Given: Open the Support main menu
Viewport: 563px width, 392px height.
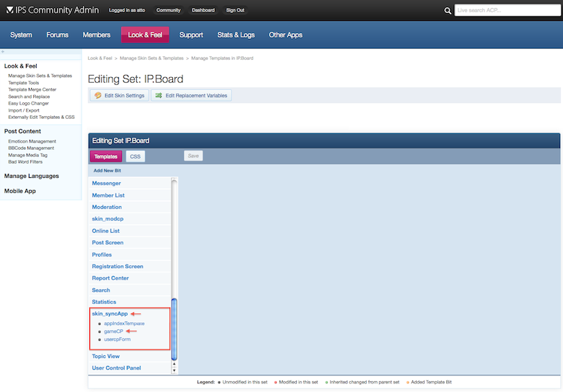Looking at the screenshot, I should coord(191,35).
